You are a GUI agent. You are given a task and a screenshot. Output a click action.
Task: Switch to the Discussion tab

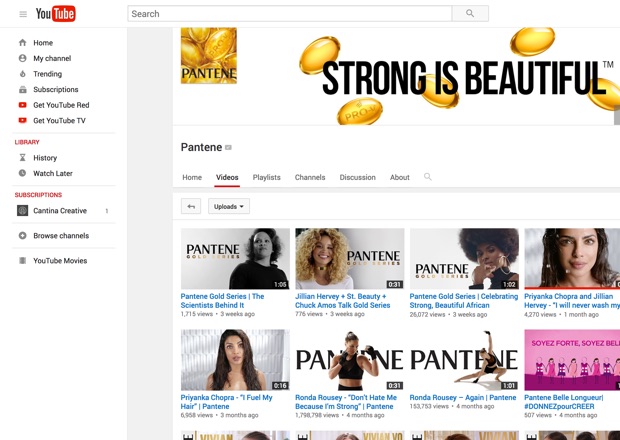pyautogui.click(x=357, y=178)
